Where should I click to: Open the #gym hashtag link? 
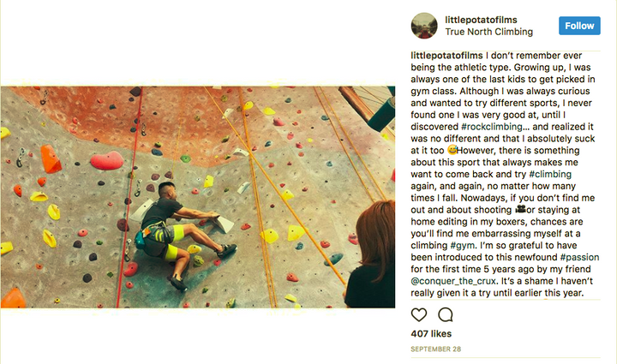tap(463, 246)
